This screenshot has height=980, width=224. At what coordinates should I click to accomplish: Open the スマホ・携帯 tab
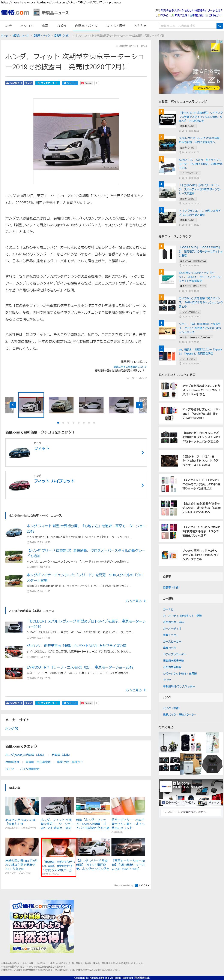click(115, 26)
